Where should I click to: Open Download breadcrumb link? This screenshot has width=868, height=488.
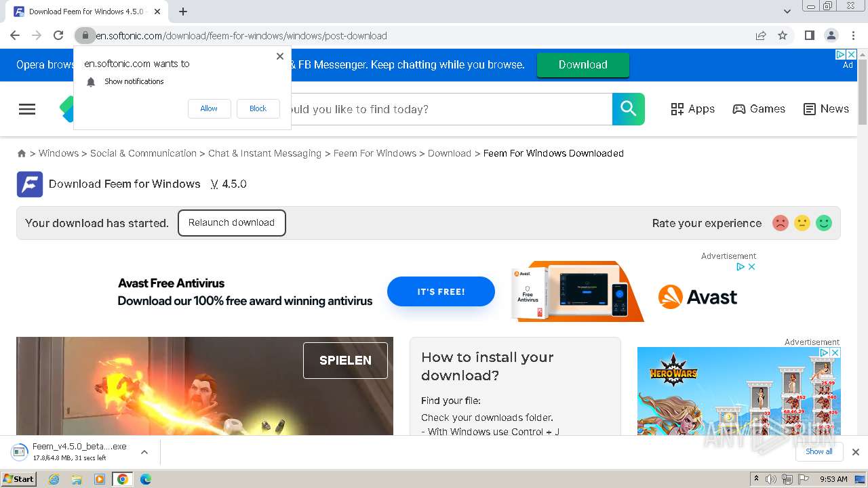coord(450,153)
